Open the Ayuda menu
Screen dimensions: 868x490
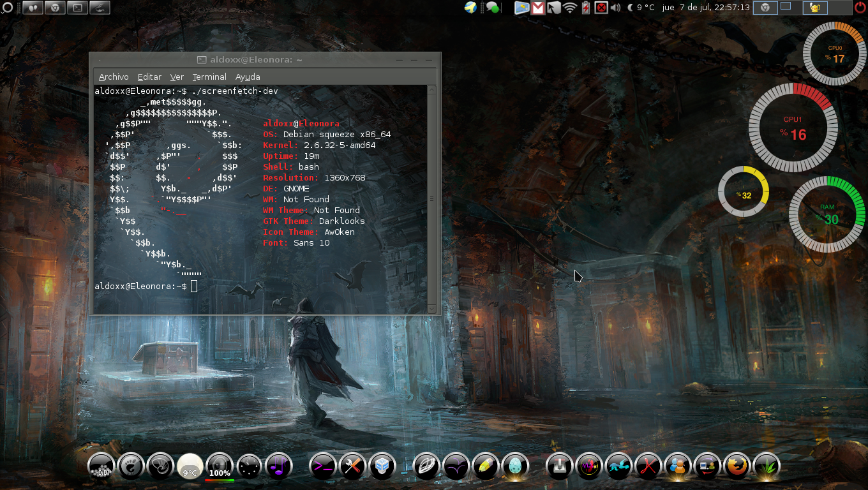(x=248, y=77)
